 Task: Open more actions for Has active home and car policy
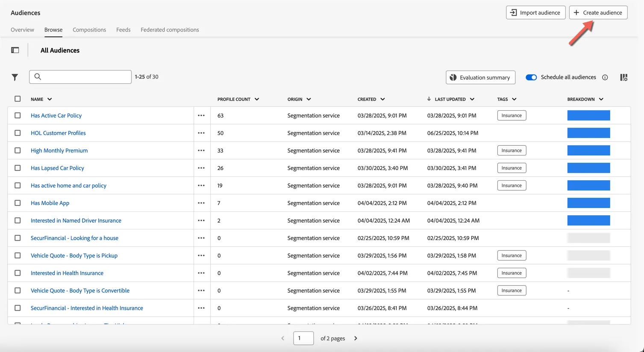(201, 185)
